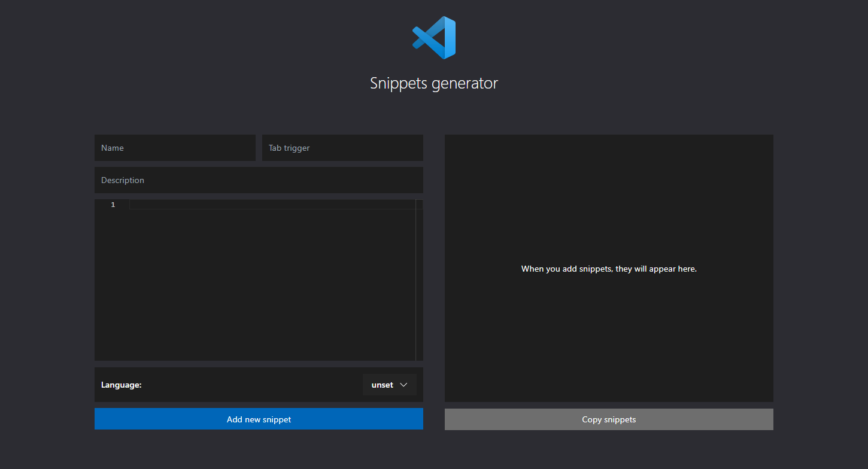The height and width of the screenshot is (469, 868).
Task: Focus the Tab trigger input field
Action: (342, 148)
